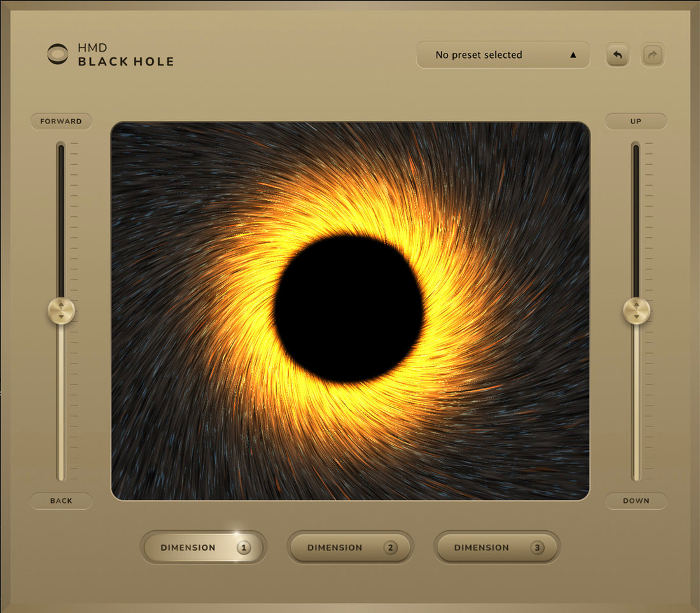
Task: Grab the Up/Down slider knob
Action: [636, 311]
